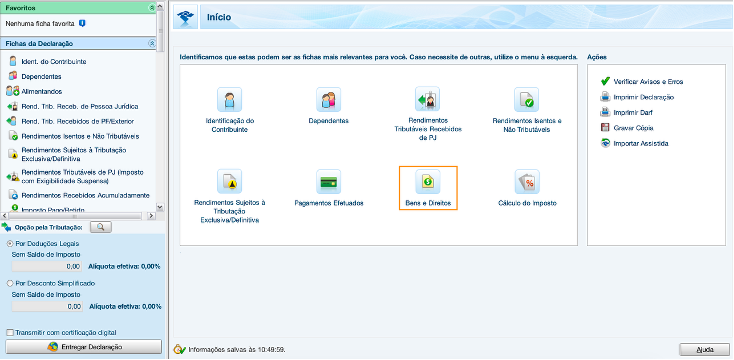Open Rendimentos Isentos e Não Tributáveis sidebar entry
The width and height of the screenshot is (734, 360).
[x=80, y=136]
